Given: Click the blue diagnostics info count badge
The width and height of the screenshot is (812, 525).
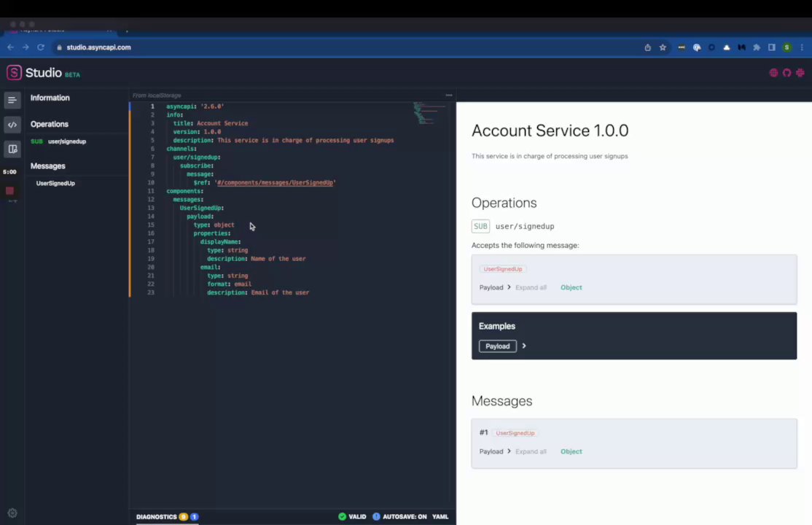Looking at the screenshot, I should click(x=194, y=517).
